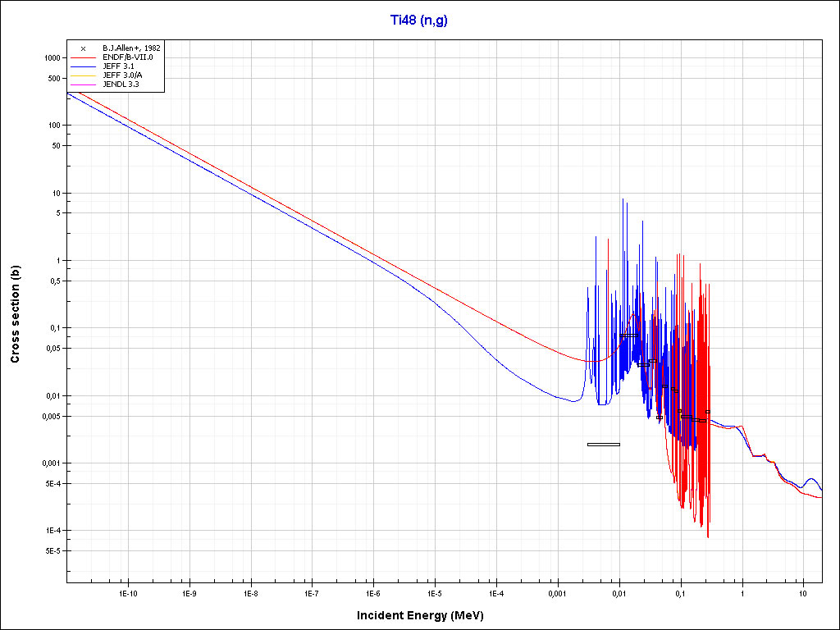Select the JEFF 3.0/A legend label
The image size is (840, 630).
121,75
